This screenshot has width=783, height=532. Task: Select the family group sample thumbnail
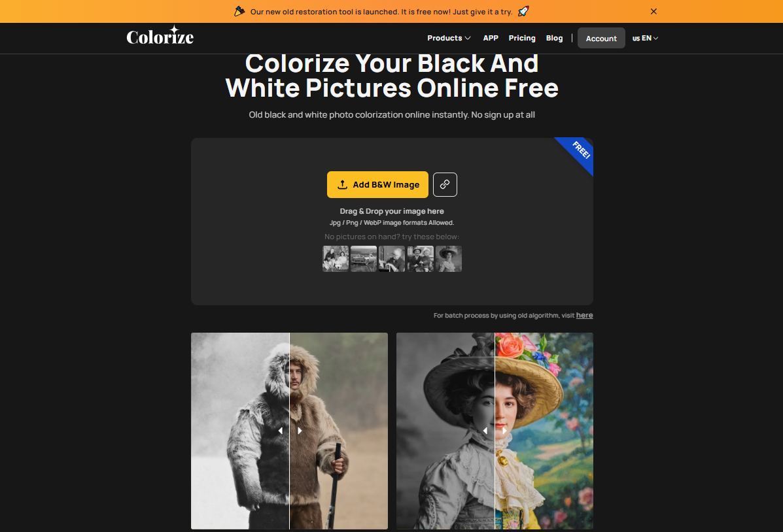pyautogui.click(x=336, y=259)
